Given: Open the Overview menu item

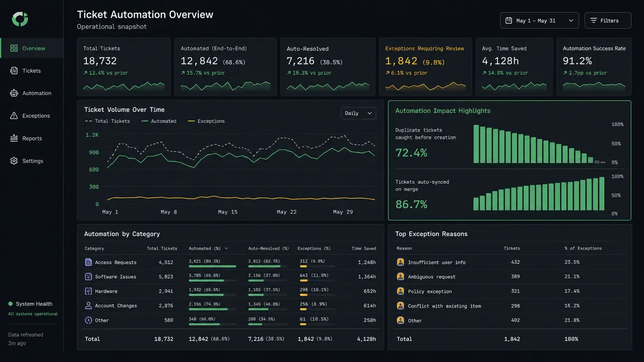Looking at the screenshot, I should [x=32, y=48].
